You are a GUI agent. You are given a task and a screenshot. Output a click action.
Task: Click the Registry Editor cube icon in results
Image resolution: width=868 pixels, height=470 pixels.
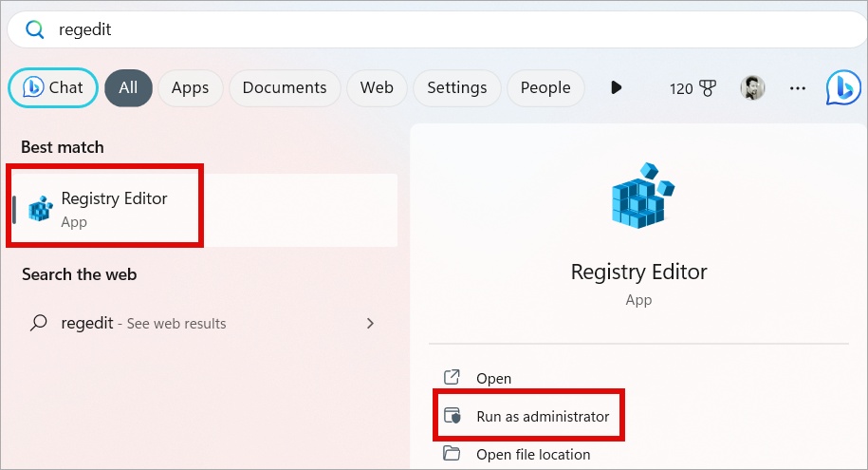[x=41, y=210]
